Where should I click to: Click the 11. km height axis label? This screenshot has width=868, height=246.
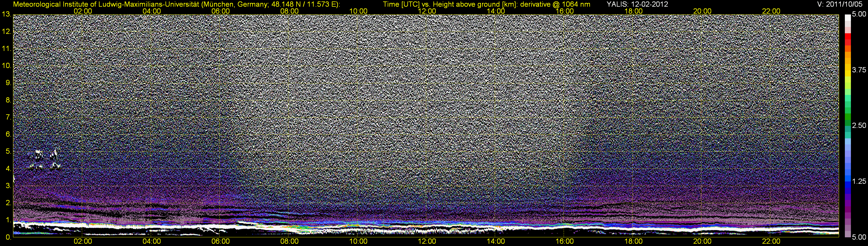click(7, 49)
